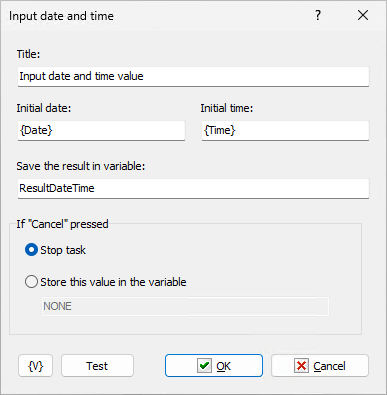The height and width of the screenshot is (395, 387).
Task: Choose Store this value in the variable
Action: [31, 282]
